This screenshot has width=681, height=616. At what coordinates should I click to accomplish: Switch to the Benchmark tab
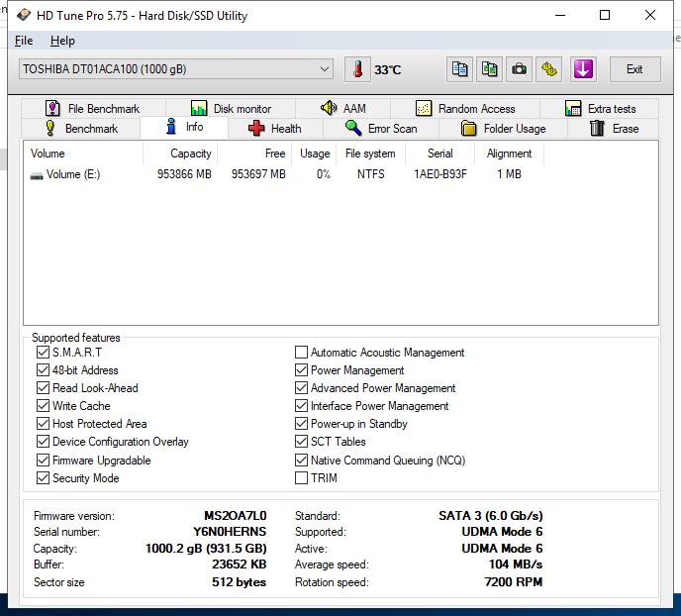point(81,129)
